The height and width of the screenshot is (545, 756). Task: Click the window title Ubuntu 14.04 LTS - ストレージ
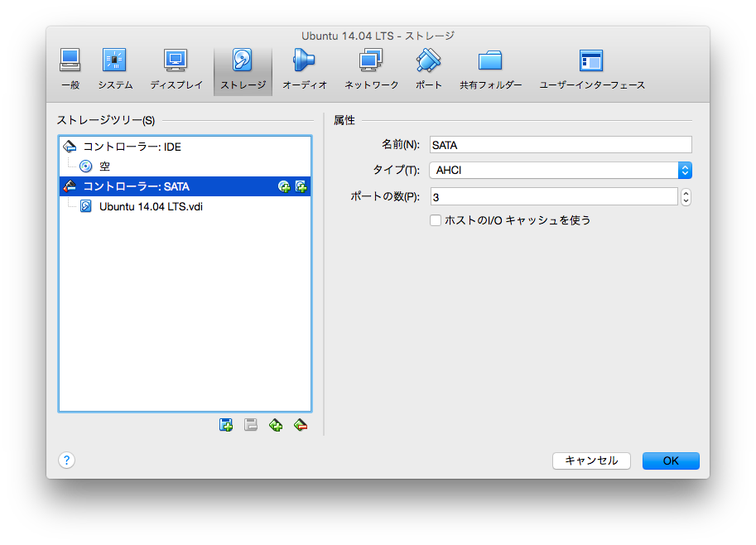tap(378, 36)
